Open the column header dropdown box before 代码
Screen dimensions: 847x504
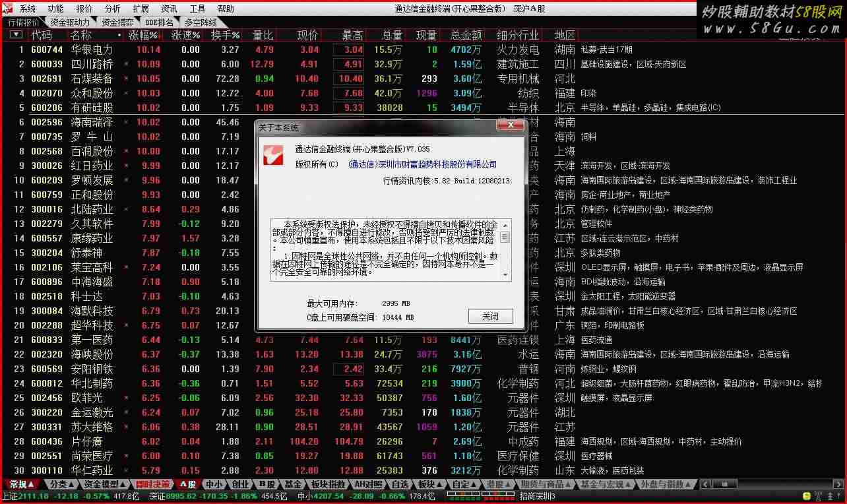[16, 35]
